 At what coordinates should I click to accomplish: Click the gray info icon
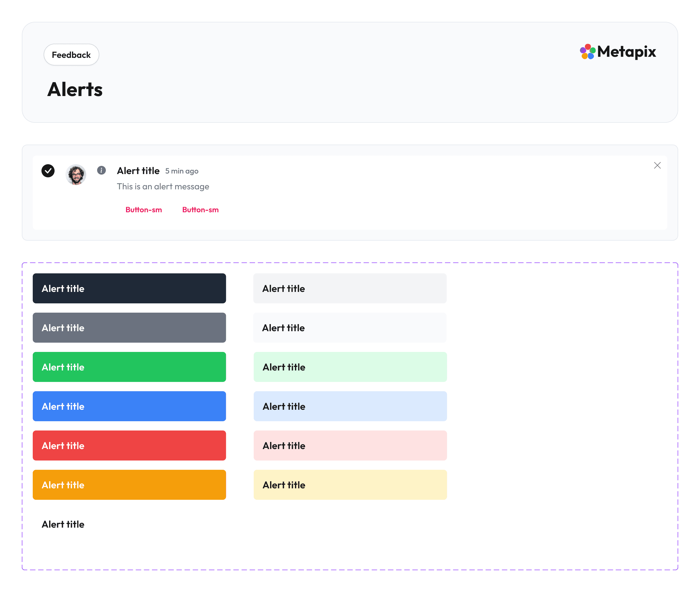tap(101, 170)
